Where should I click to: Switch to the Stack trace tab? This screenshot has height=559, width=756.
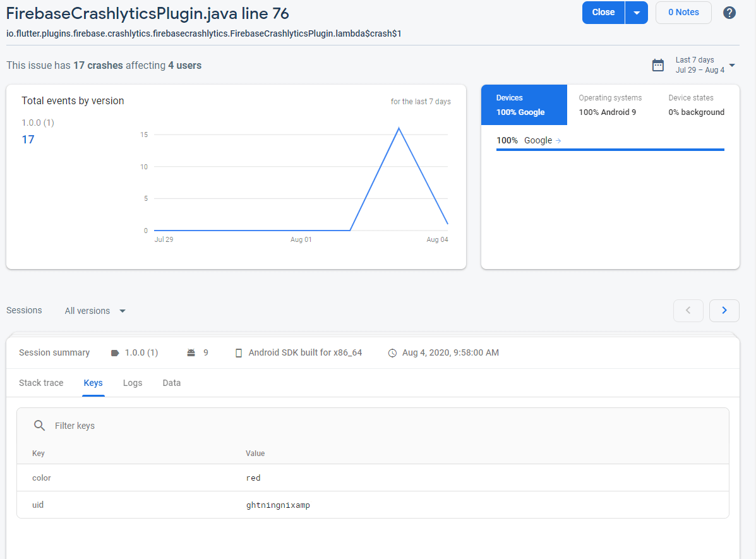[x=41, y=383]
